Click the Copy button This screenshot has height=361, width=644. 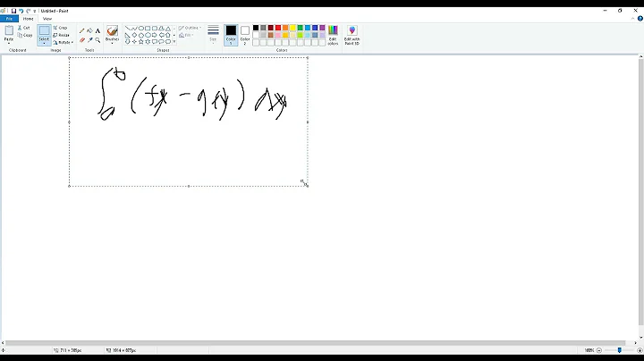[x=25, y=35]
